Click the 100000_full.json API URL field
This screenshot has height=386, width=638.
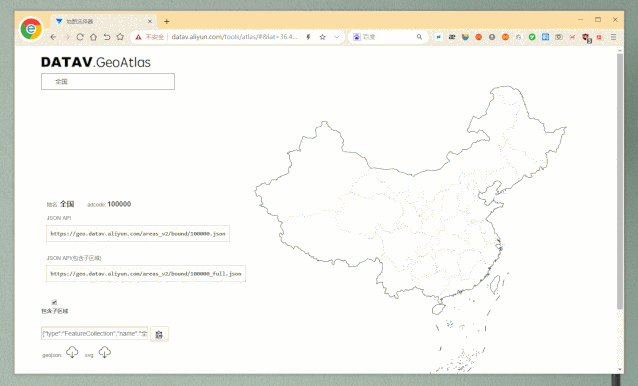(x=146, y=274)
